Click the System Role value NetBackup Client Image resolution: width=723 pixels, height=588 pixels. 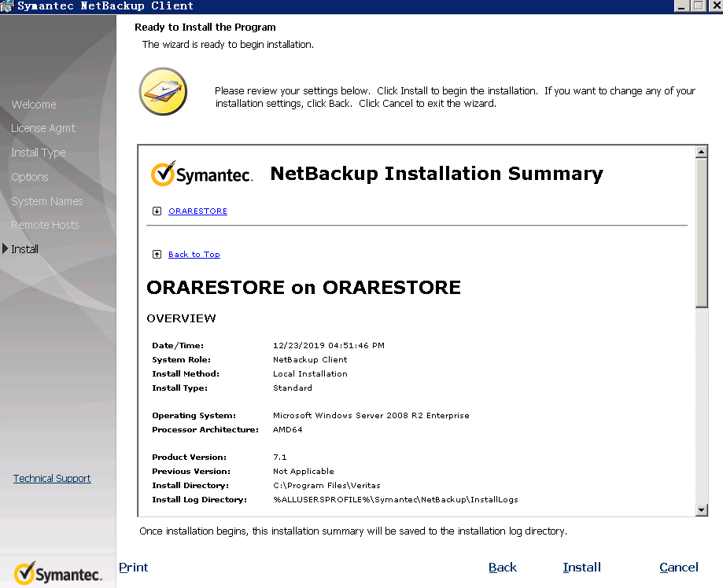[310, 360]
